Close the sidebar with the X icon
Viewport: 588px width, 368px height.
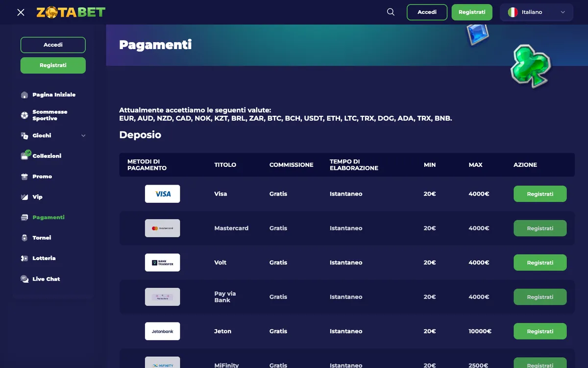pos(21,12)
